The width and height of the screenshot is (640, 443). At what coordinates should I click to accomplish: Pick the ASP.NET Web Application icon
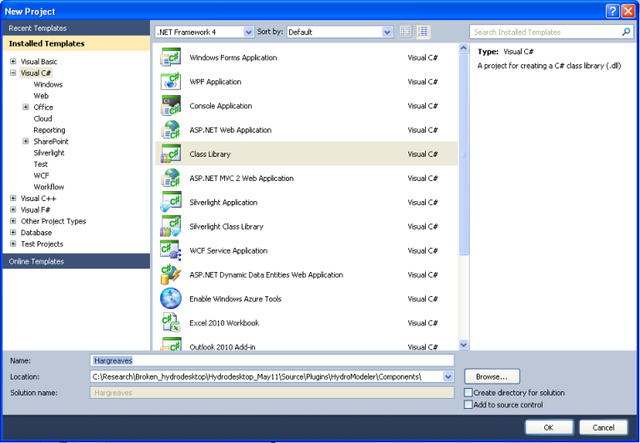[171, 130]
